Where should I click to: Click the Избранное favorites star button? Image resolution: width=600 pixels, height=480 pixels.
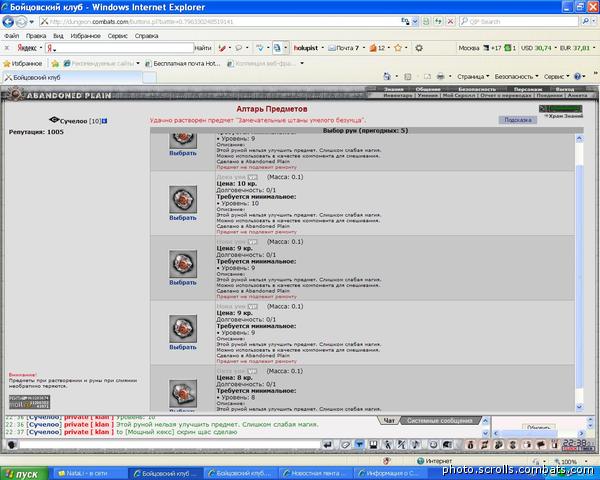pyautogui.click(x=23, y=64)
